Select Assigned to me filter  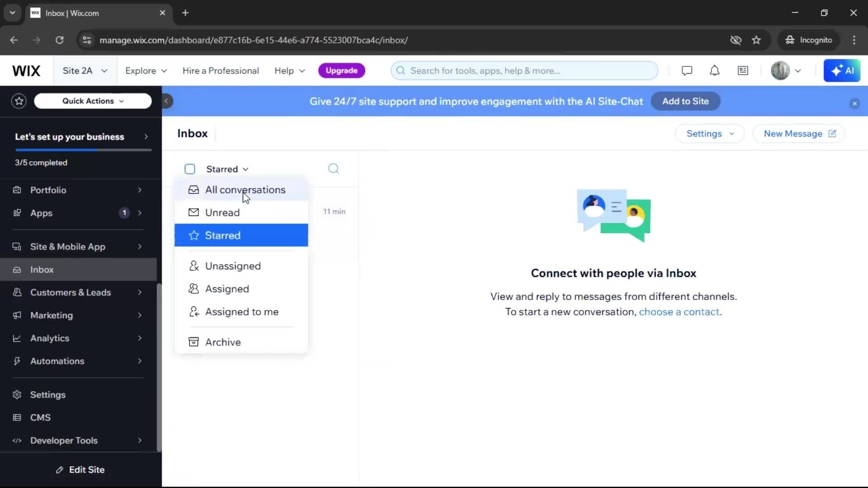pyautogui.click(x=241, y=312)
